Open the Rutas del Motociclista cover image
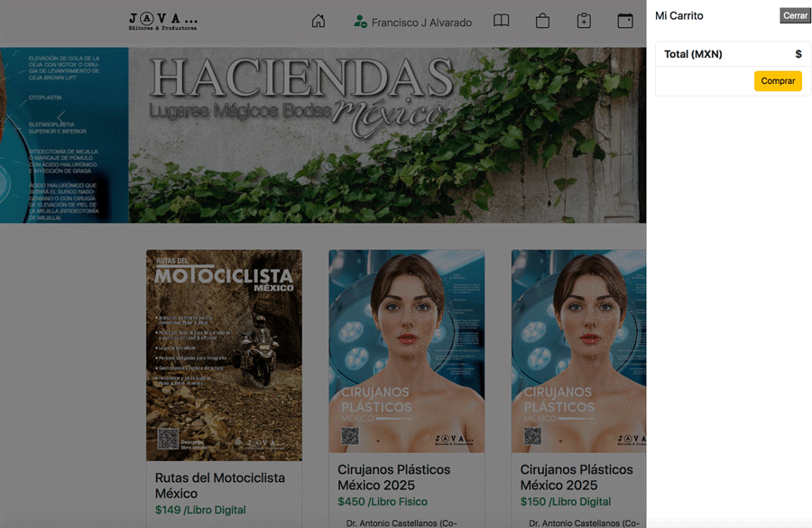Viewport: 812px width, 528px height. click(224, 355)
